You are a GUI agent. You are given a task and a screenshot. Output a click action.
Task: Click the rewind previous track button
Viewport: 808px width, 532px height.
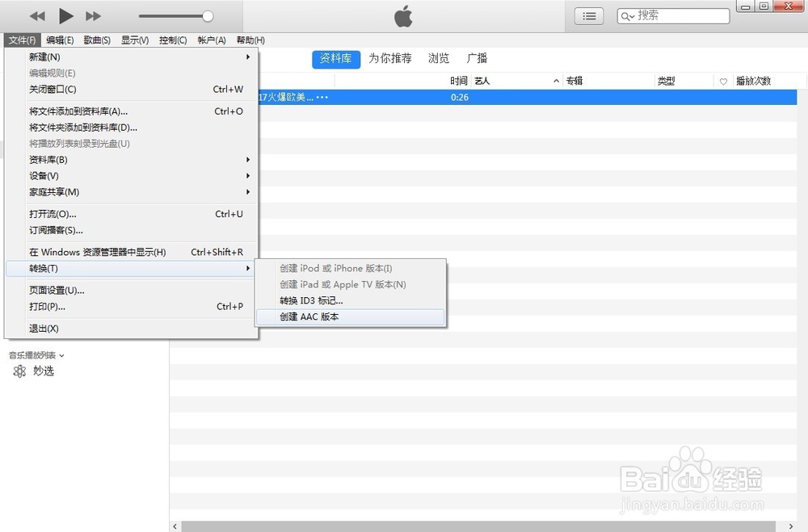pos(37,16)
